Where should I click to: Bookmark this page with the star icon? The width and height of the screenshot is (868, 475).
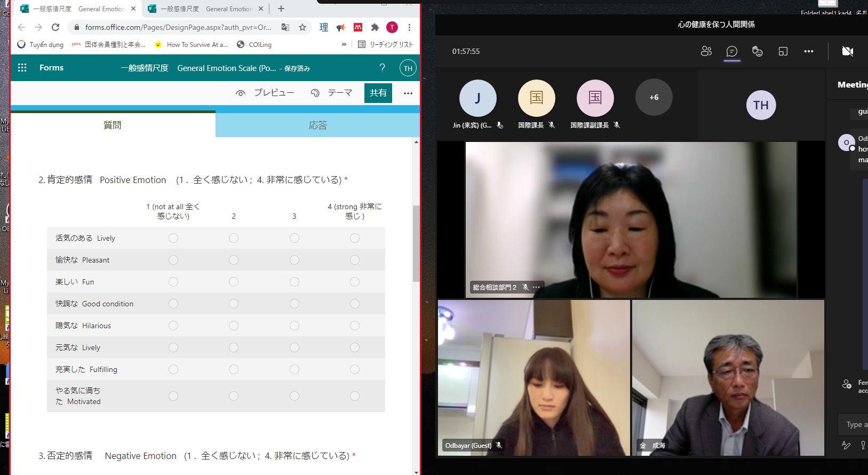(x=302, y=27)
